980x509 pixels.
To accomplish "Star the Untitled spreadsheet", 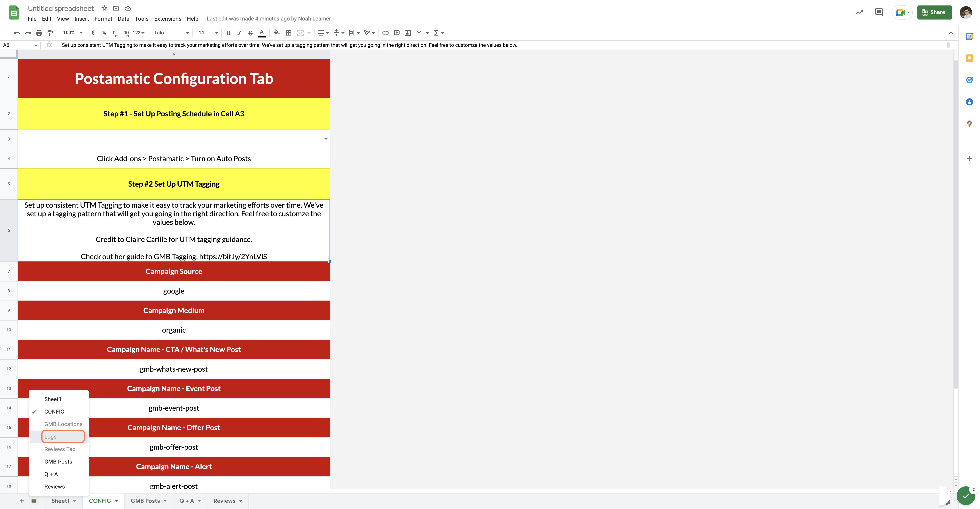I will (104, 8).
